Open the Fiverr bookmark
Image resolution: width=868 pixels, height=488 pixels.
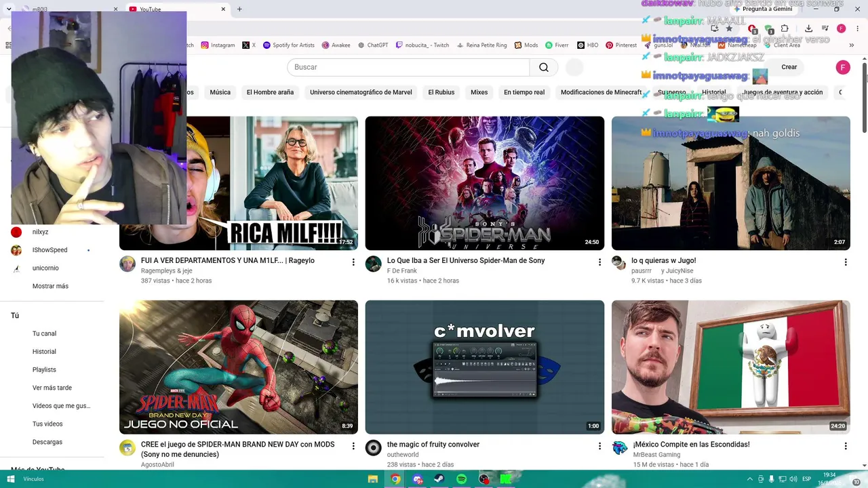tap(557, 45)
